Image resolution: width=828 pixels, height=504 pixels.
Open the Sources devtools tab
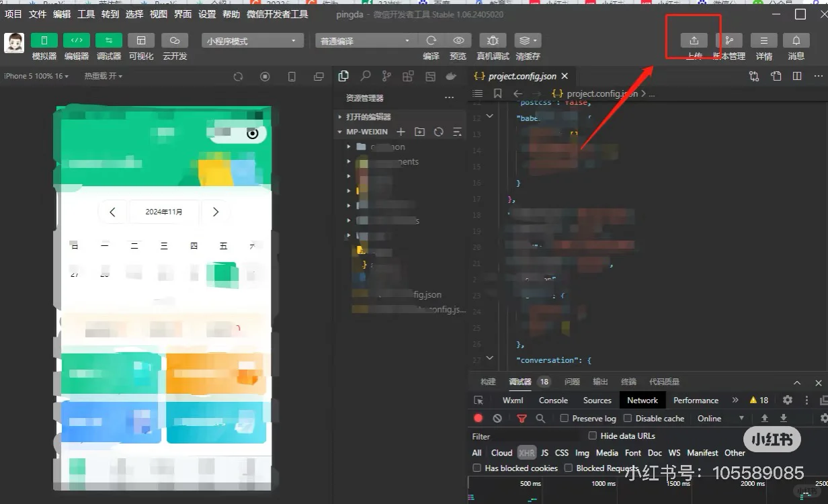(597, 400)
